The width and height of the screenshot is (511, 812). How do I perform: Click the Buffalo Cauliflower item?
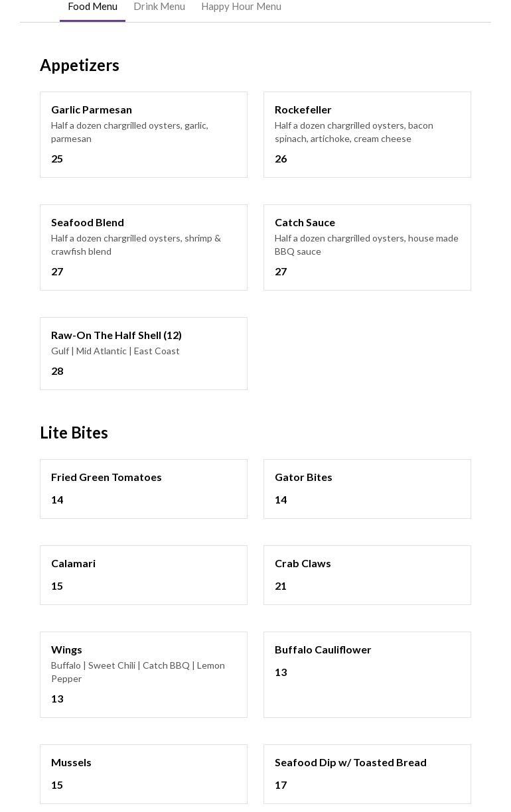pos(367,675)
